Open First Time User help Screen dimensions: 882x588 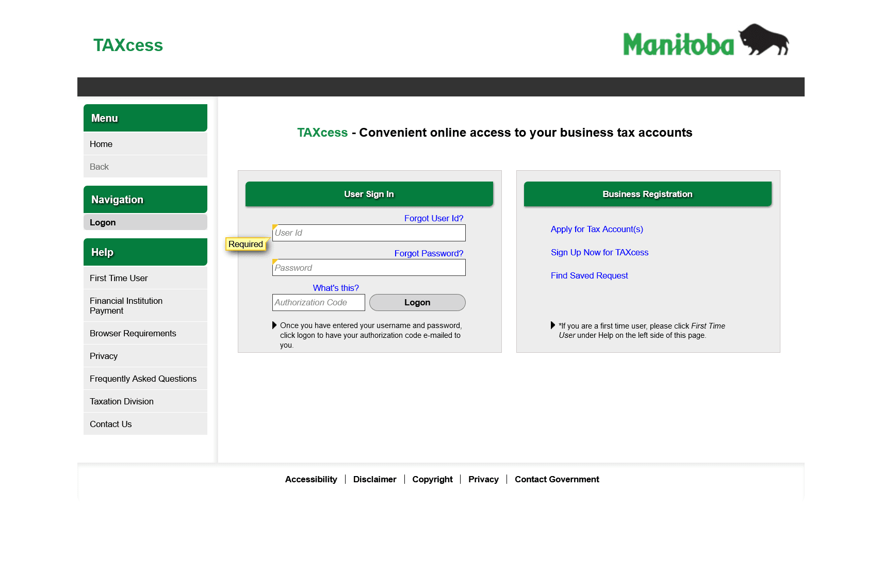(x=145, y=278)
